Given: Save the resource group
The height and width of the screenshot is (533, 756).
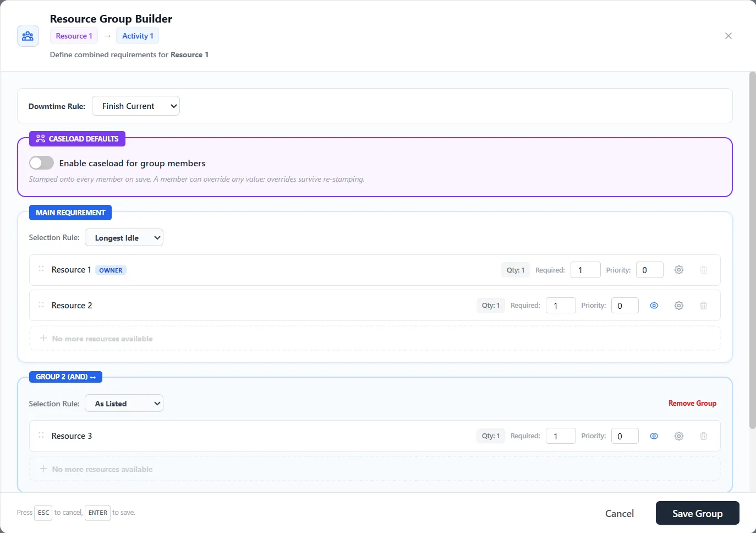Looking at the screenshot, I should coord(698,513).
